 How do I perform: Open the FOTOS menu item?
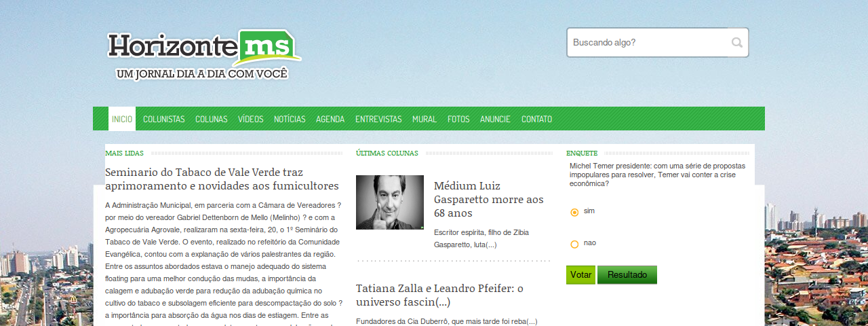pyautogui.click(x=458, y=119)
